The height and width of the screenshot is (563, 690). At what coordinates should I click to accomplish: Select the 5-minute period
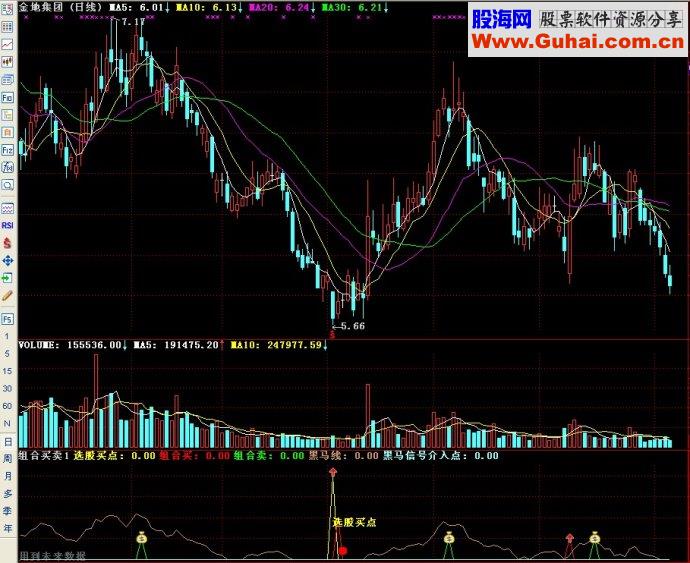pyautogui.click(x=7, y=353)
